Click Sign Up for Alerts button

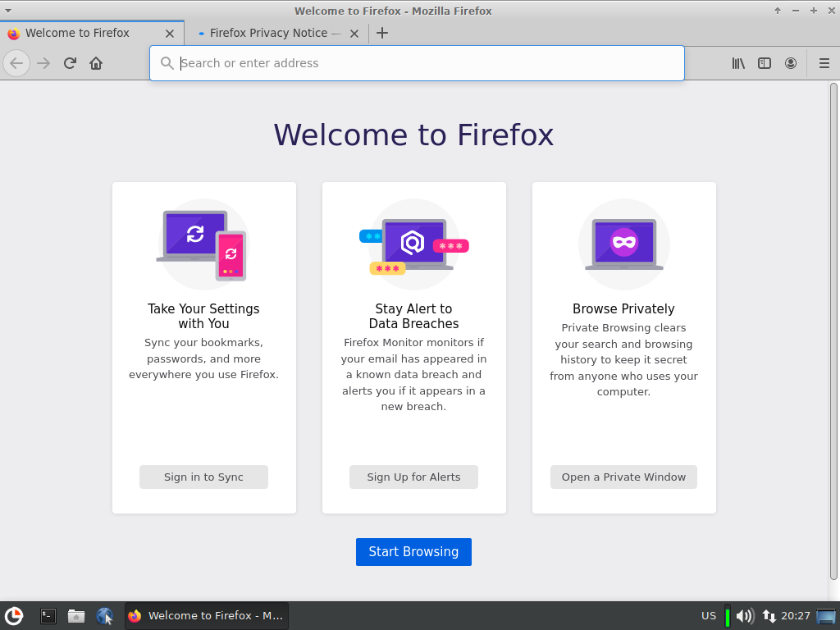pos(413,477)
